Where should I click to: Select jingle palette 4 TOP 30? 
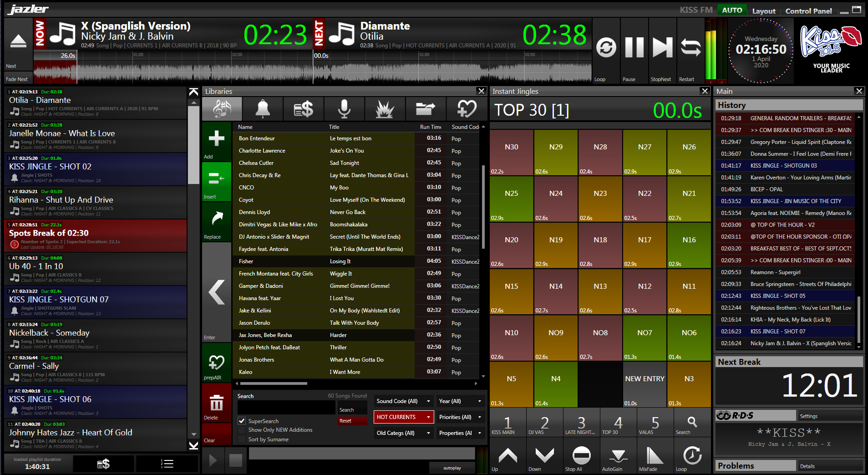[618, 422]
